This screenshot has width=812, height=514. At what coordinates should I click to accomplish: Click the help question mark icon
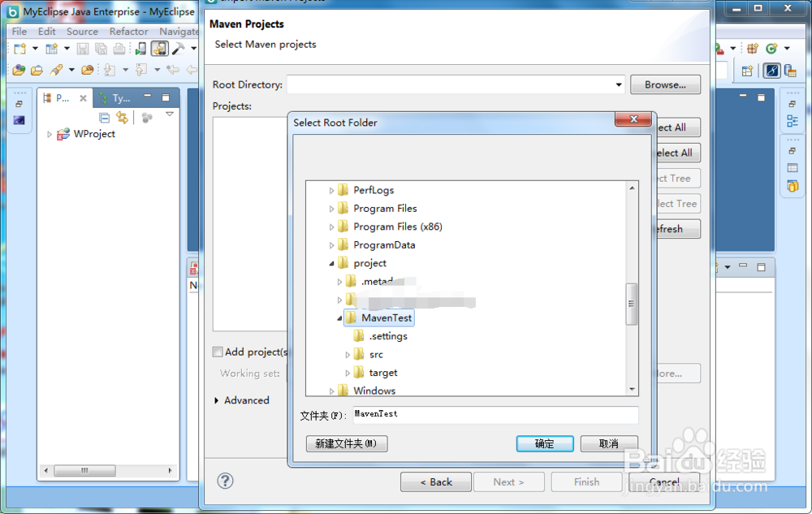point(225,481)
